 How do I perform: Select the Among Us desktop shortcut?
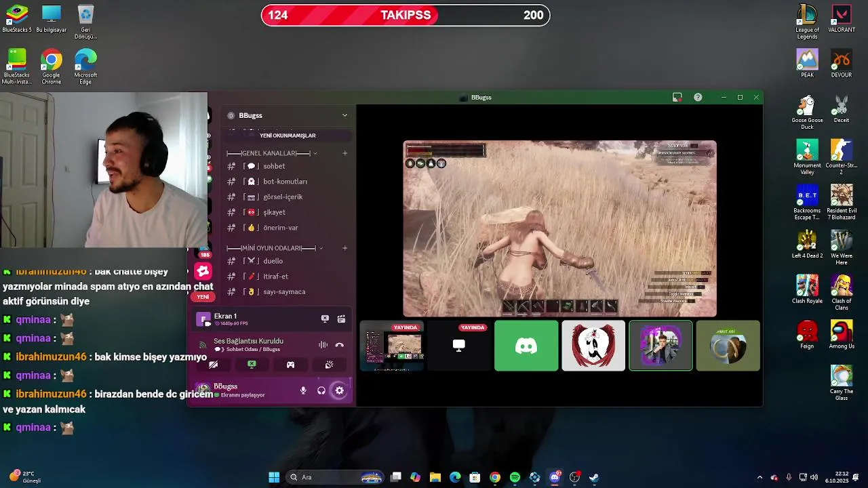(842, 335)
